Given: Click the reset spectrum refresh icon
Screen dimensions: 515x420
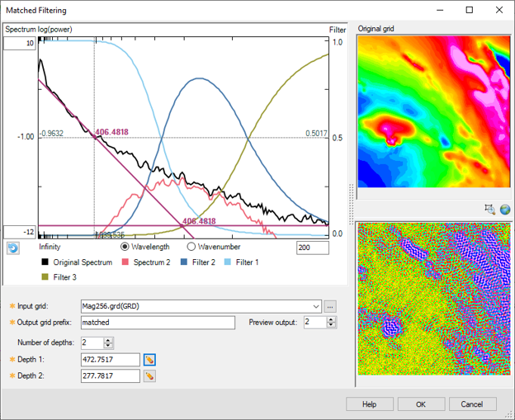Looking at the screenshot, I should pyautogui.click(x=13, y=248).
